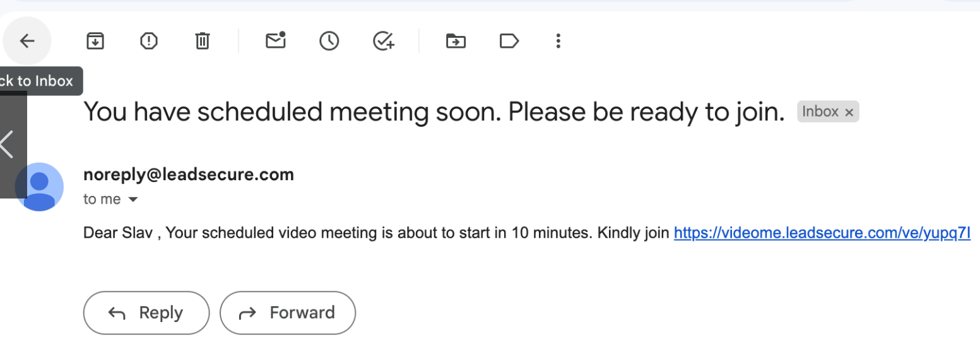Go back to the Inbox with the arrow
Screen dimensions: 980x351
(27, 42)
